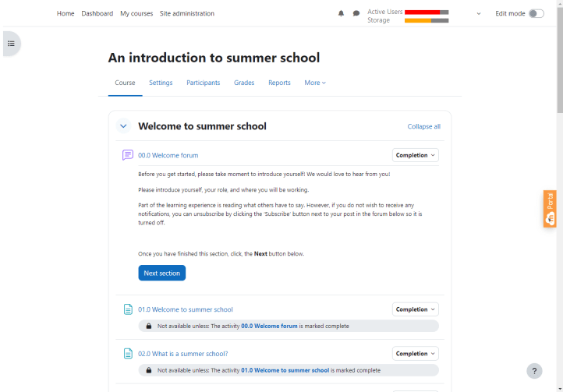
Task: Open the messaging speech bubble icon
Action: point(356,13)
